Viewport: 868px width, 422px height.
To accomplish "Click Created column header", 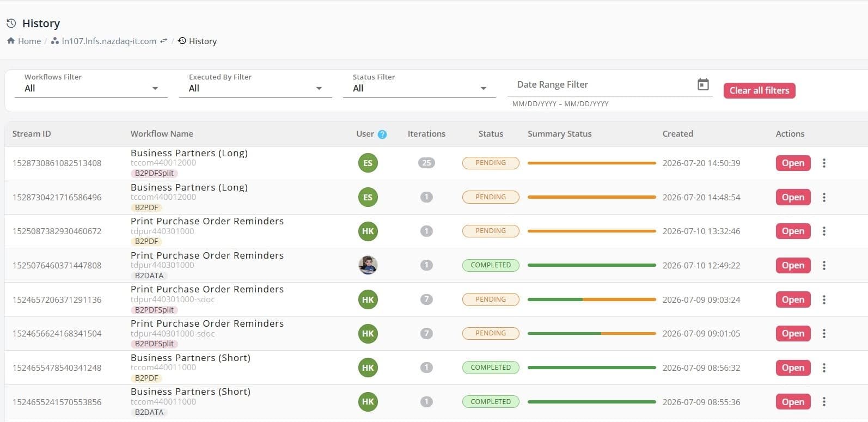I will click(677, 134).
